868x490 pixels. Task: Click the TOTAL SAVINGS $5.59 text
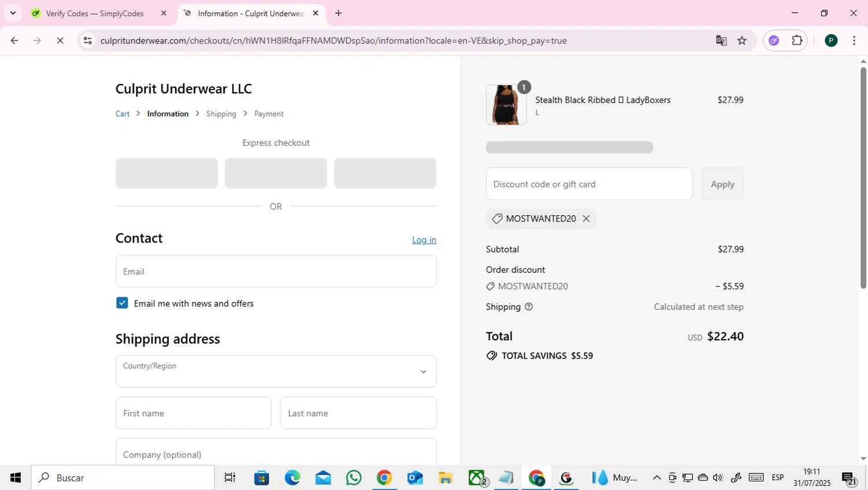click(x=547, y=356)
